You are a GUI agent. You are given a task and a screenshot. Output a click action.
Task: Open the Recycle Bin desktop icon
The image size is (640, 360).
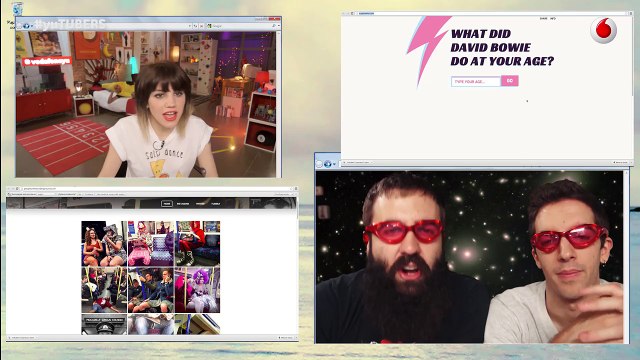(17, 9)
